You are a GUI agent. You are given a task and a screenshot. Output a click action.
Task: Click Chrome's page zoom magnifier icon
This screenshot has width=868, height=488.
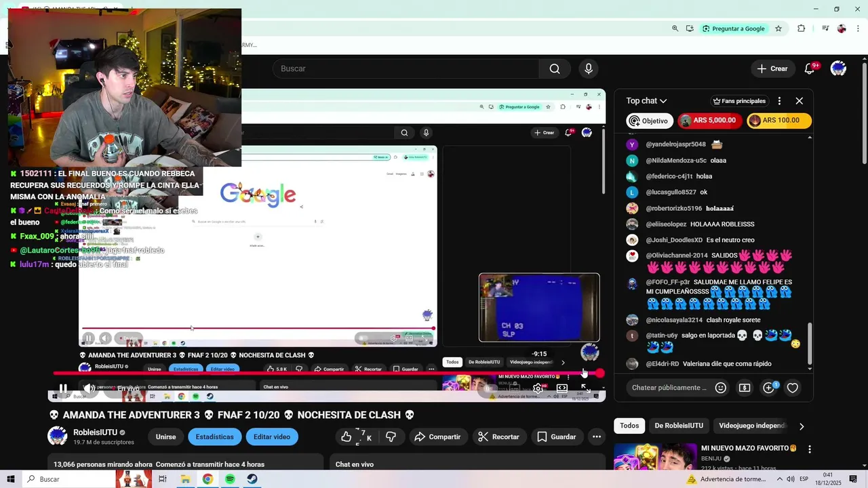[675, 28]
